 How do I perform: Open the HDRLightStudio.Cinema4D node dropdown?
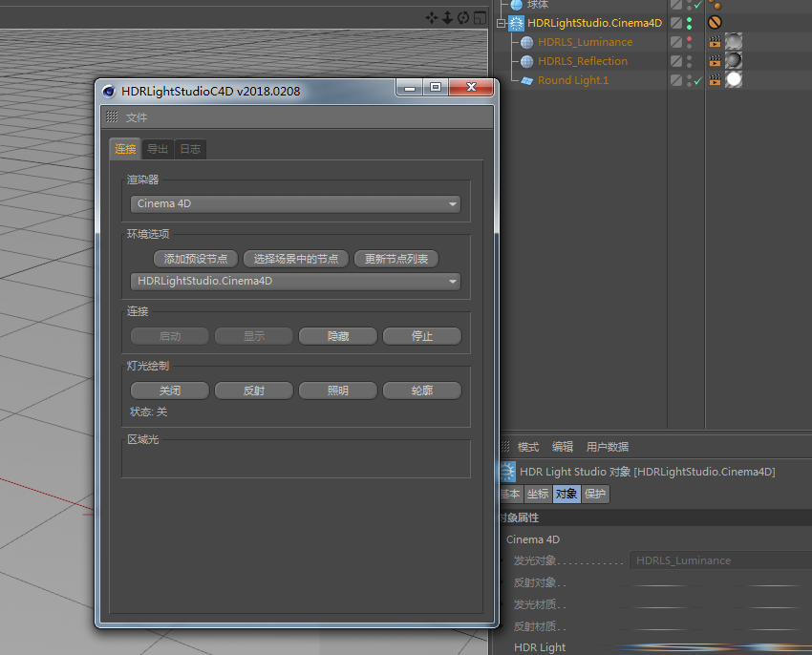[295, 281]
